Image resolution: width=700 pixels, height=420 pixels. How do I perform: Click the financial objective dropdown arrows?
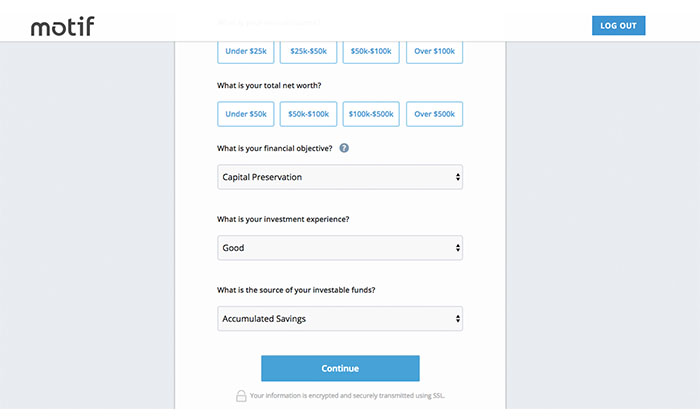tap(458, 177)
